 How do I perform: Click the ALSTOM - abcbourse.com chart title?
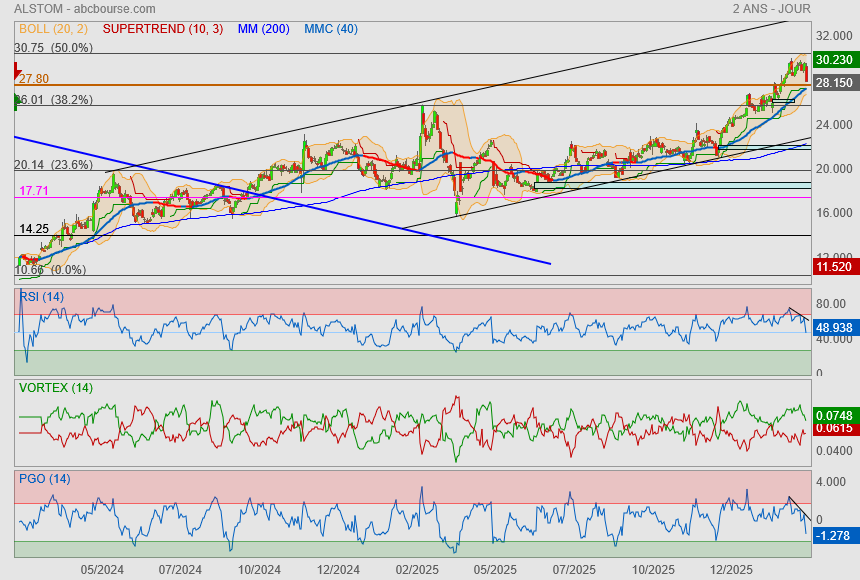(x=76, y=8)
